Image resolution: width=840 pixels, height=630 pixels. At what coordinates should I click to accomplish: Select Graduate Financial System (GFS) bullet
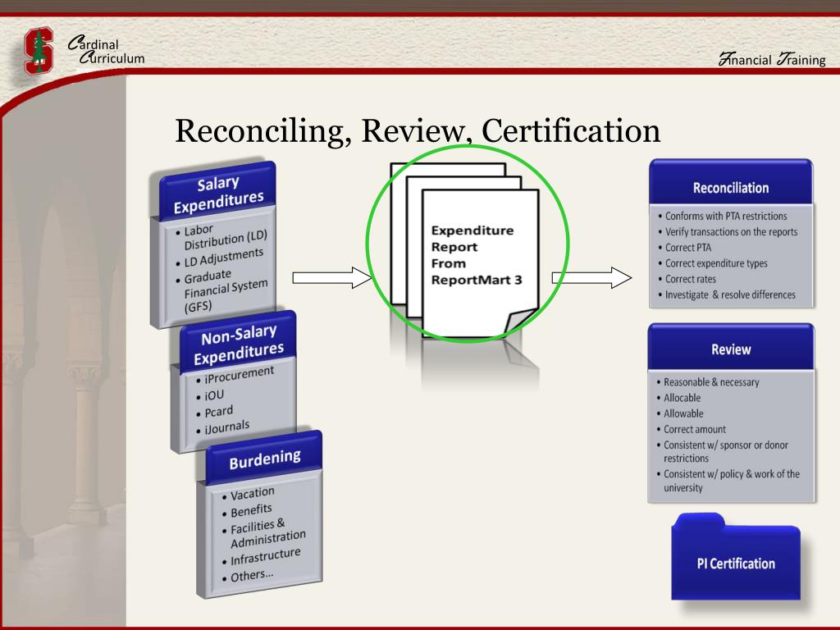221,291
